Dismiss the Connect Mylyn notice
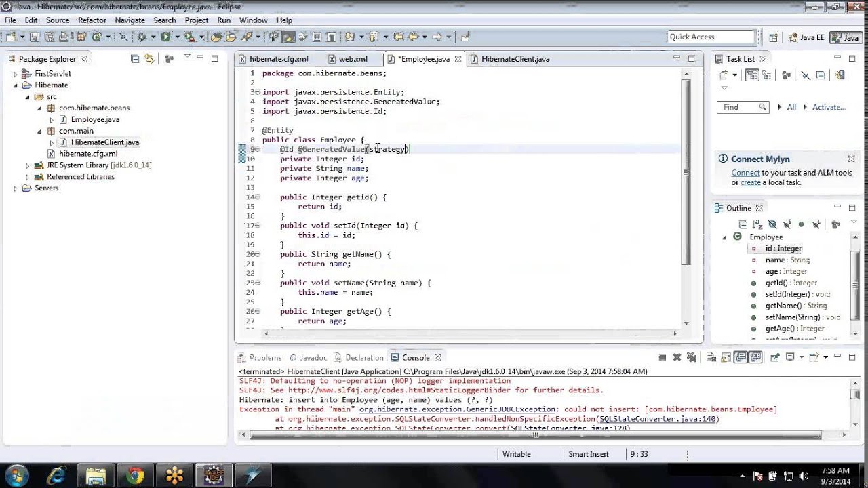 pyautogui.click(x=851, y=159)
